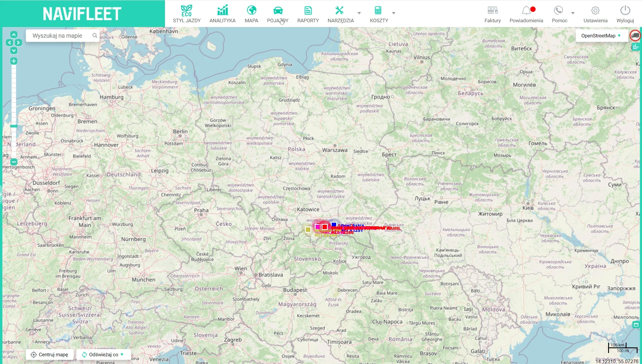
Task: Zoom in with the plus button
Action: point(14,61)
